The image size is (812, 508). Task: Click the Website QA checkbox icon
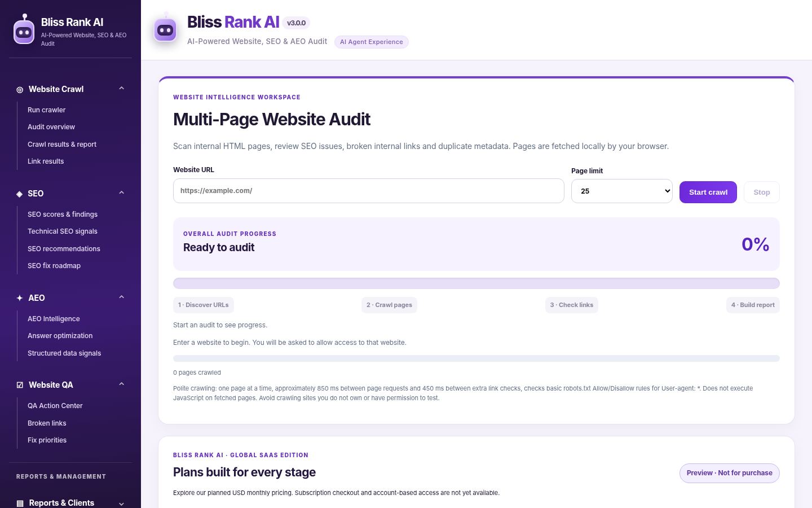[20, 385]
